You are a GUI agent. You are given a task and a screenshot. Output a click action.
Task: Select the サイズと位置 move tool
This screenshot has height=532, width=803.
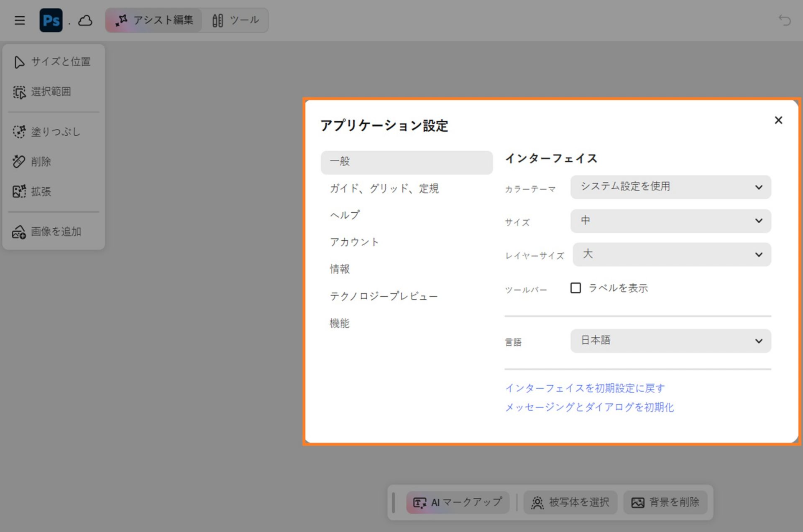(53, 62)
